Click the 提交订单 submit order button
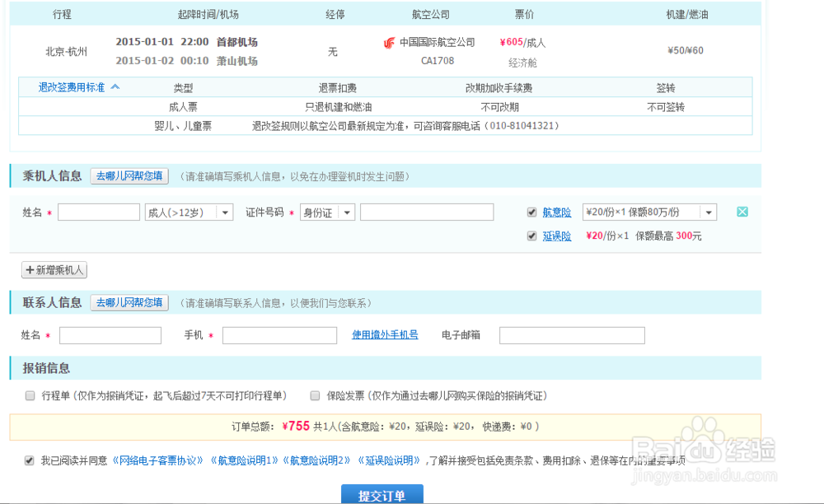The image size is (824, 504). click(383, 494)
